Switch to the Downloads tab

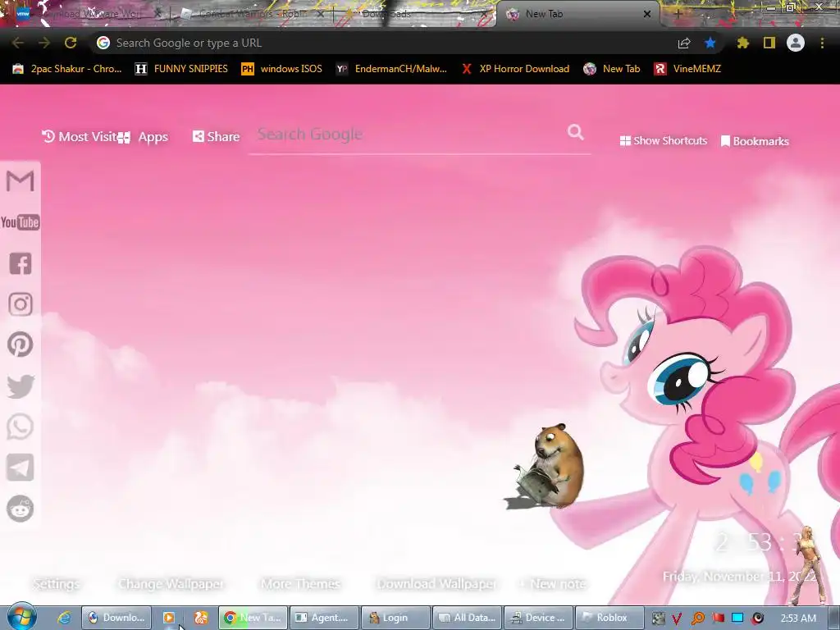click(415, 15)
